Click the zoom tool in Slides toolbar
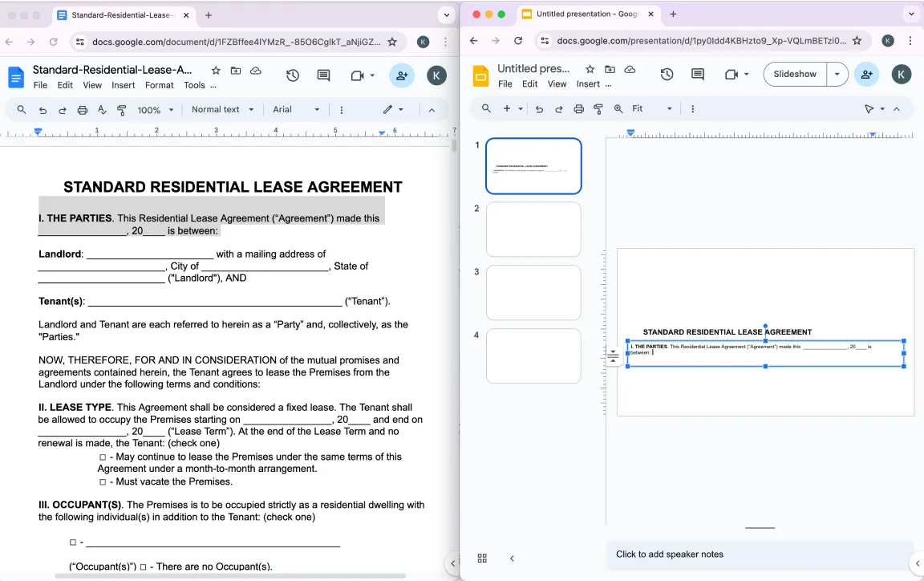 tap(618, 108)
